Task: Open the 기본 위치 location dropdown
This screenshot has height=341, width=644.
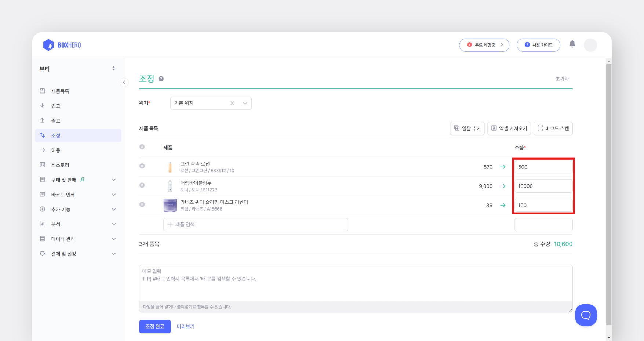Action: click(x=244, y=103)
